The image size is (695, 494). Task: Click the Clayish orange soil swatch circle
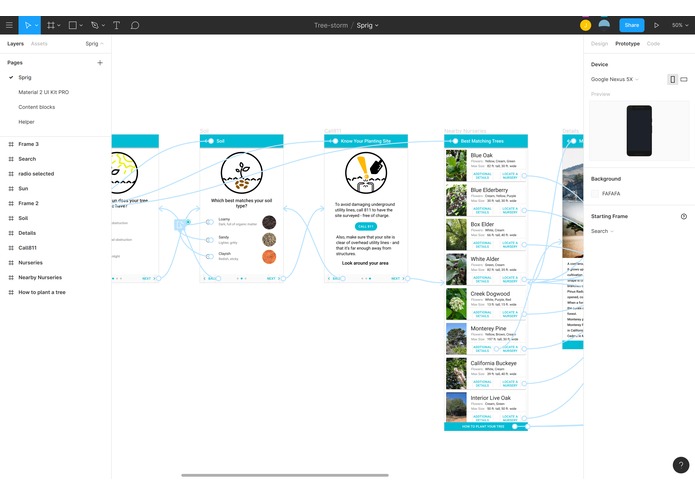click(x=269, y=257)
